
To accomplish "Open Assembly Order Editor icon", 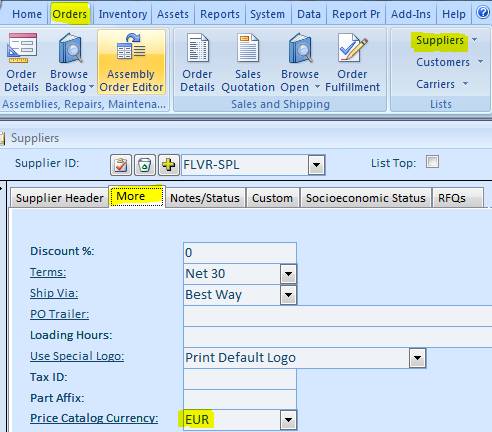I will [x=131, y=48].
